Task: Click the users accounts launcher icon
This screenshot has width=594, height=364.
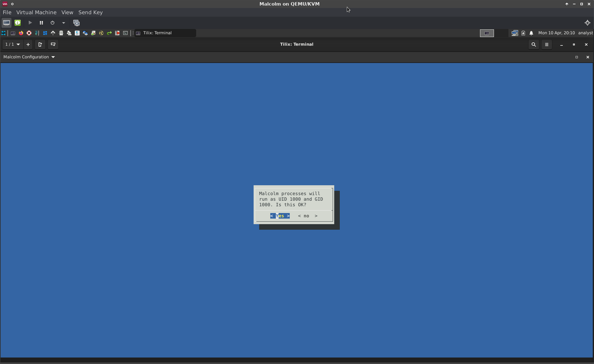Action: click(x=69, y=33)
